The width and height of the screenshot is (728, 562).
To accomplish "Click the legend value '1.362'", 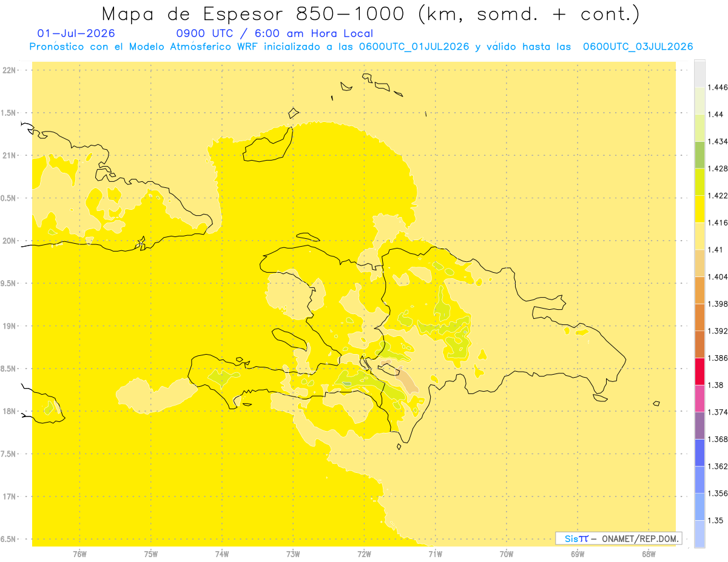I will point(718,466).
